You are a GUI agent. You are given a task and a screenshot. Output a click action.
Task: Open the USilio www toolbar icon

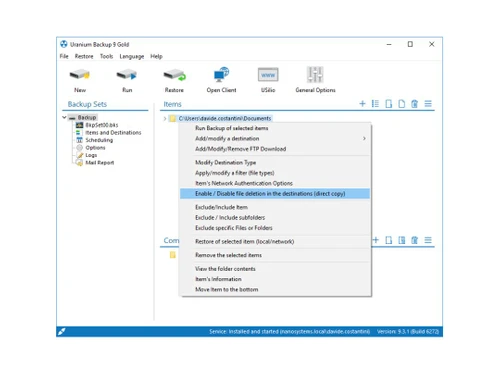[268, 75]
